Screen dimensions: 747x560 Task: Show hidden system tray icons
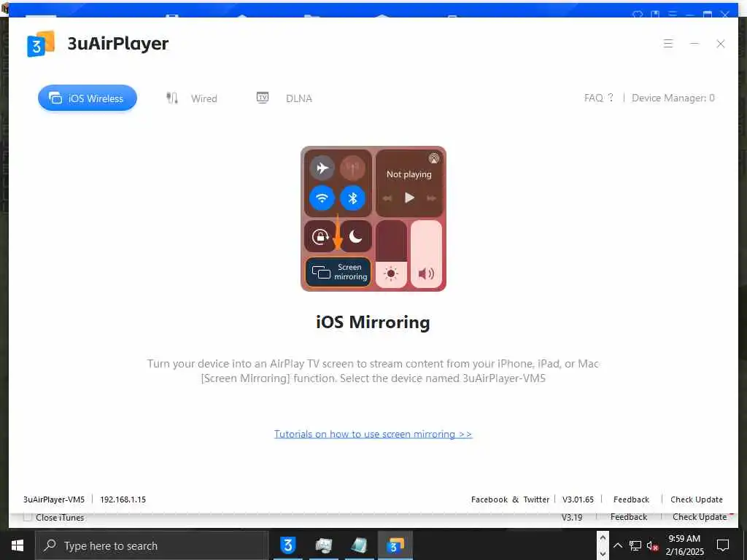pos(617,545)
